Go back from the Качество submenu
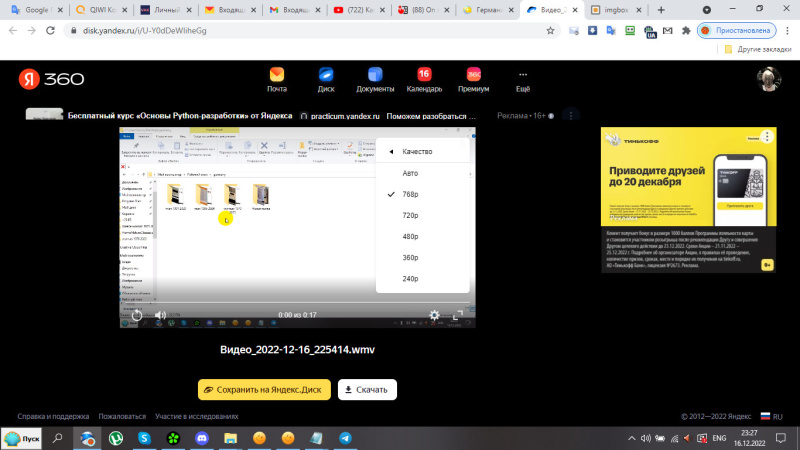The image size is (800, 450). pyautogui.click(x=391, y=152)
